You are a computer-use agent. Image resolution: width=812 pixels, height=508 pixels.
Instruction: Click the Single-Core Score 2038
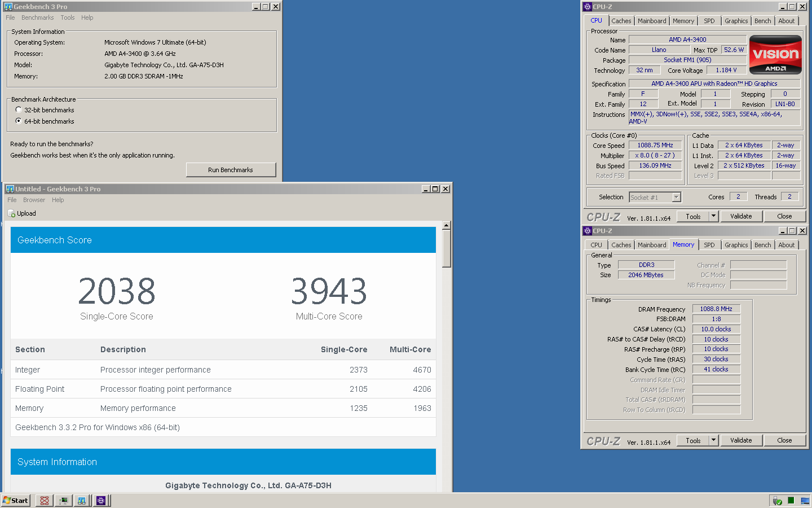point(117,291)
